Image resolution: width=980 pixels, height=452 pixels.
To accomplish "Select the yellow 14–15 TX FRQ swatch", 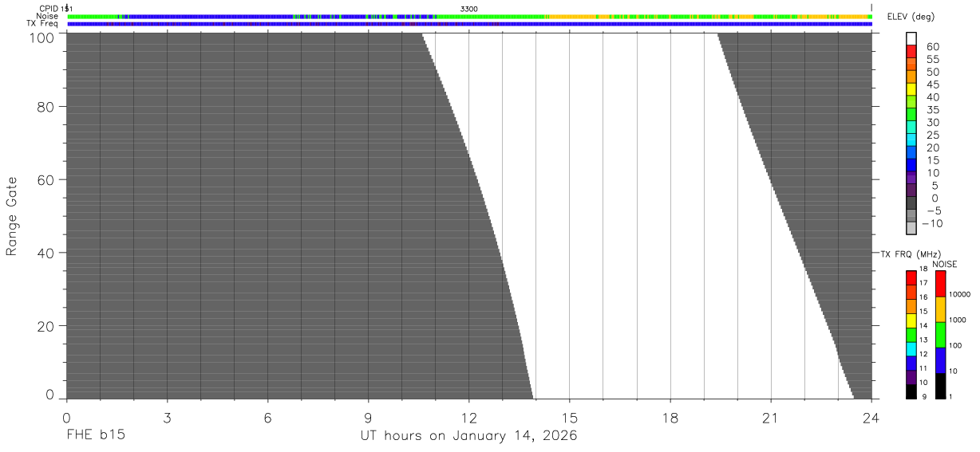I will point(911,320).
